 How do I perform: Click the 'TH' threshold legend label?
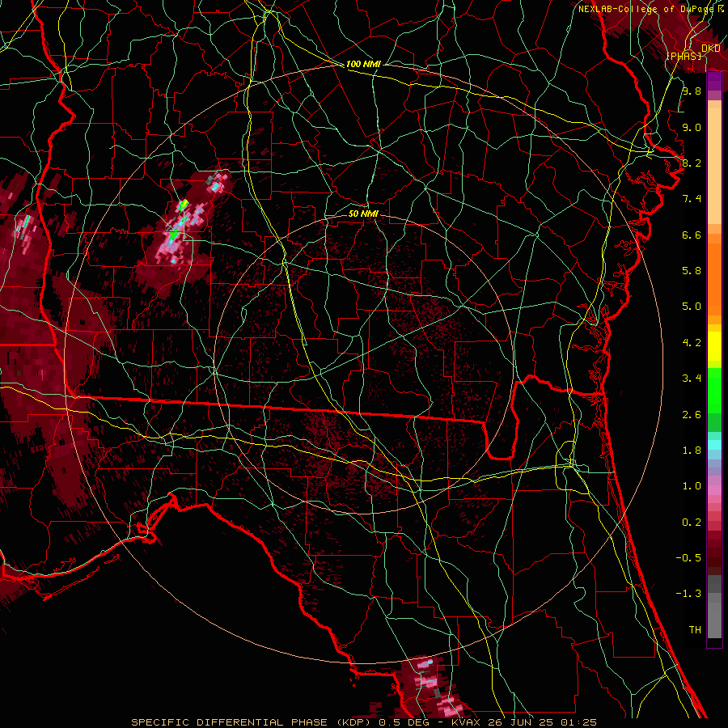[695, 630]
